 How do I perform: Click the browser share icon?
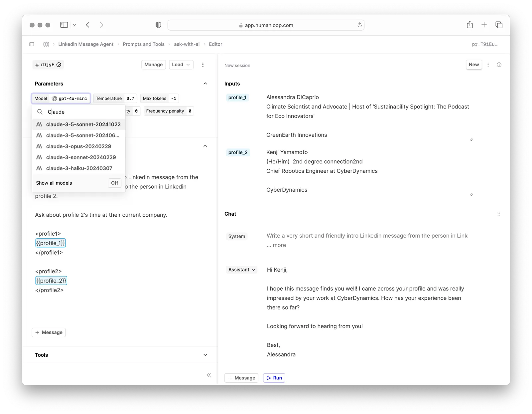(470, 25)
